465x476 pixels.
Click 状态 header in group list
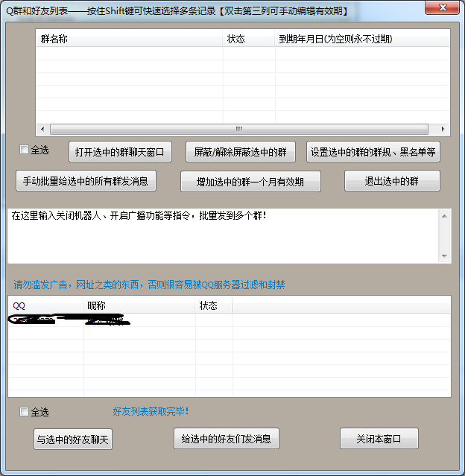coord(249,39)
